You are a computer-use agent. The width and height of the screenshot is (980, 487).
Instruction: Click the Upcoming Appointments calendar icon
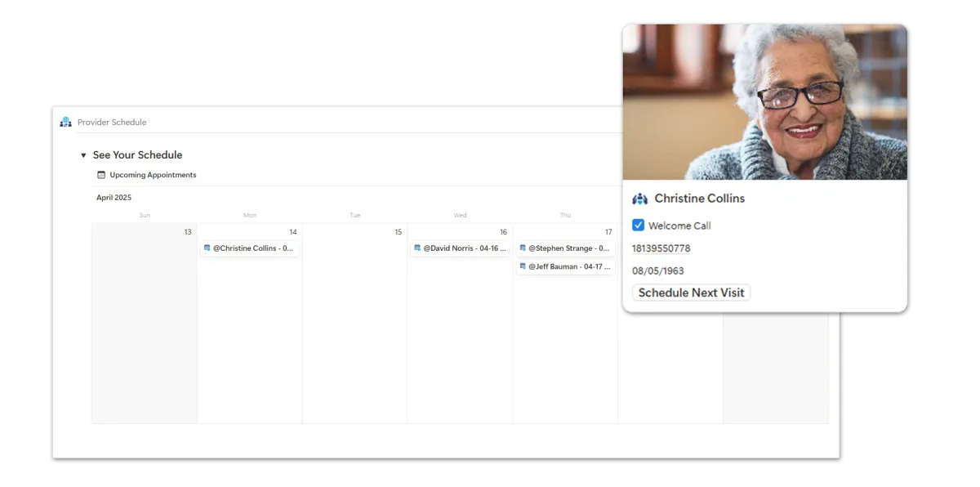pos(101,175)
